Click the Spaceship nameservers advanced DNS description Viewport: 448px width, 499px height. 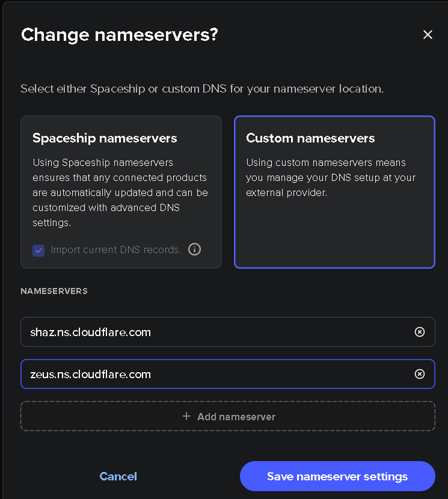click(x=120, y=192)
